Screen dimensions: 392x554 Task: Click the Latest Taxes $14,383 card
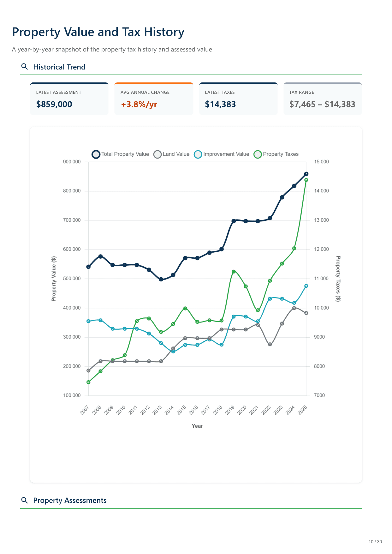[x=238, y=99]
